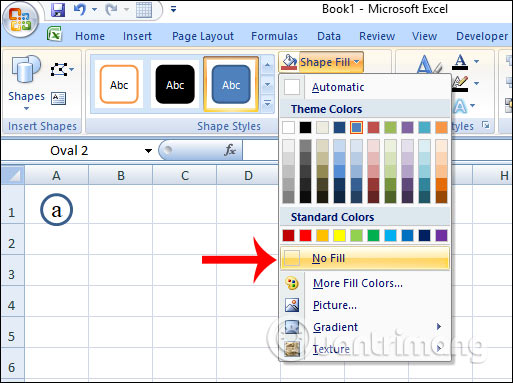Image resolution: width=513 pixels, height=383 pixels.
Task: Choose Picture fill option
Action: 365,305
